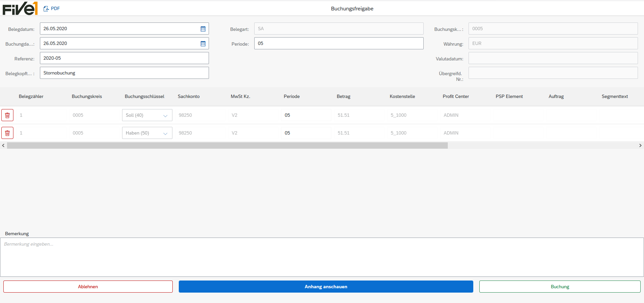Click the Buchungsfreigabe page title

(x=352, y=9)
